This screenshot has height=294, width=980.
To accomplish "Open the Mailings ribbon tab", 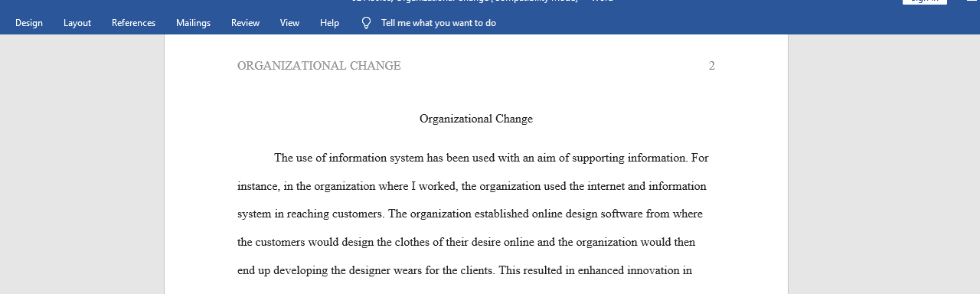I will tap(193, 23).
